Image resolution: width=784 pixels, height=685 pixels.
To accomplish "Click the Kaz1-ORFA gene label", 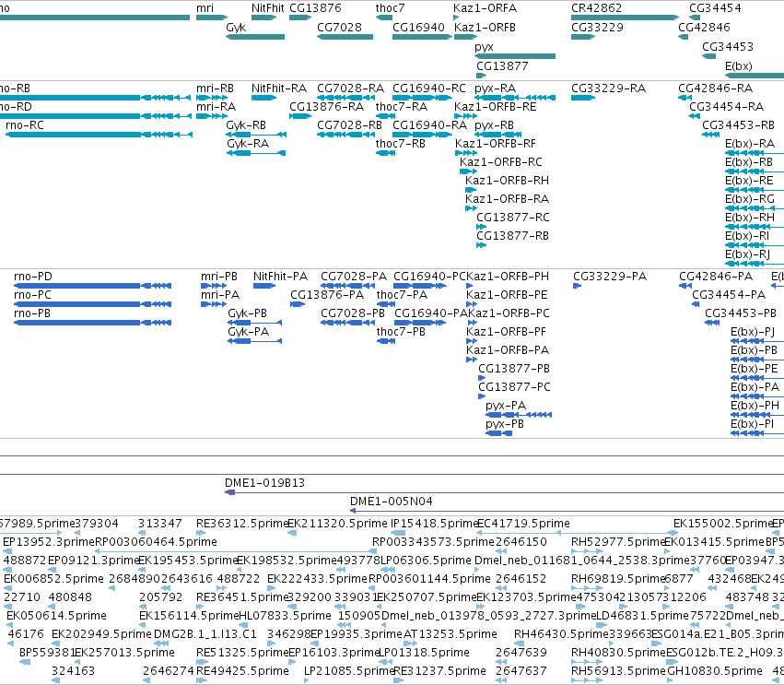I will pyautogui.click(x=485, y=8).
